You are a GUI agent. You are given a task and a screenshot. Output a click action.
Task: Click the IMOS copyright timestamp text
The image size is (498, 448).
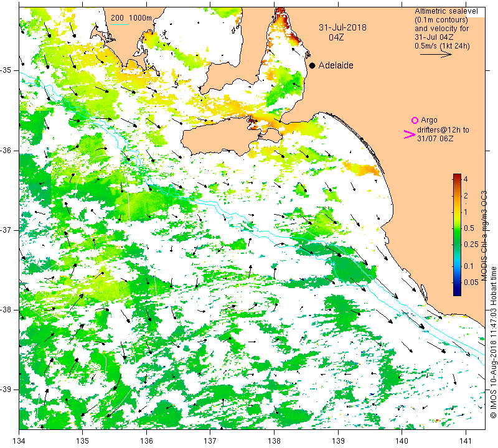tap(493, 342)
